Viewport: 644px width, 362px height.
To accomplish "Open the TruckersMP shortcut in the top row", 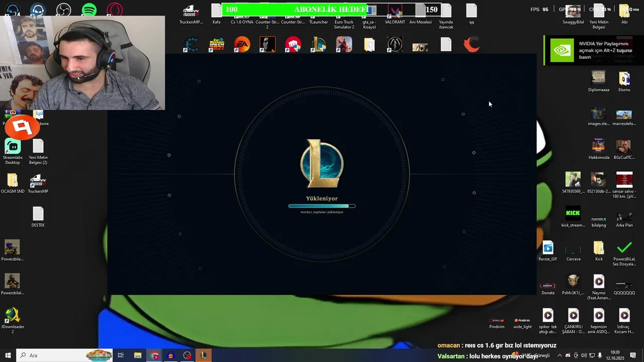I will click(x=191, y=14).
